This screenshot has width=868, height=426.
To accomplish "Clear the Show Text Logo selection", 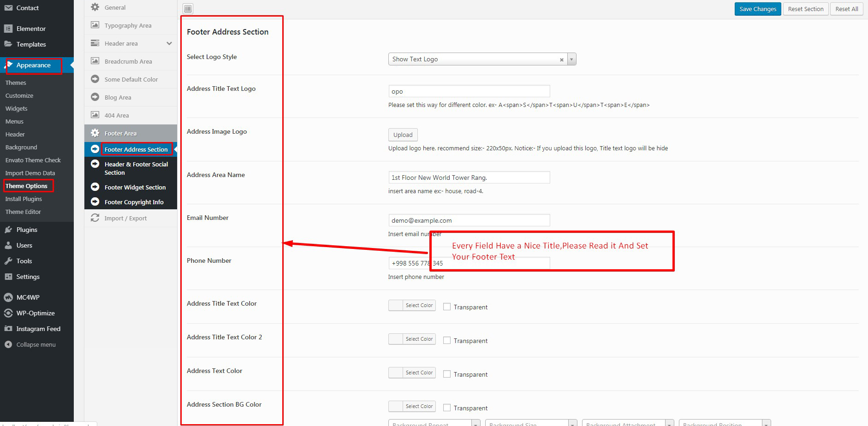I will coord(561,59).
